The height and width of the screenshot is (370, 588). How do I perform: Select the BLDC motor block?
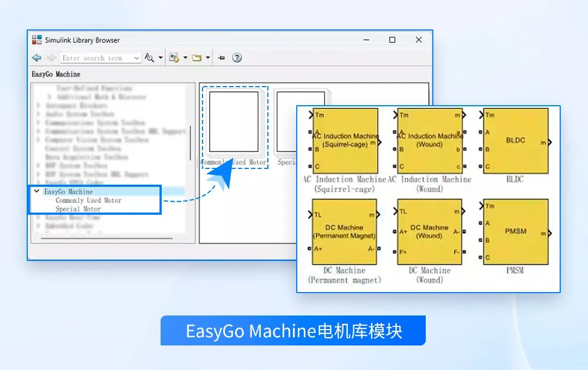coord(516,141)
